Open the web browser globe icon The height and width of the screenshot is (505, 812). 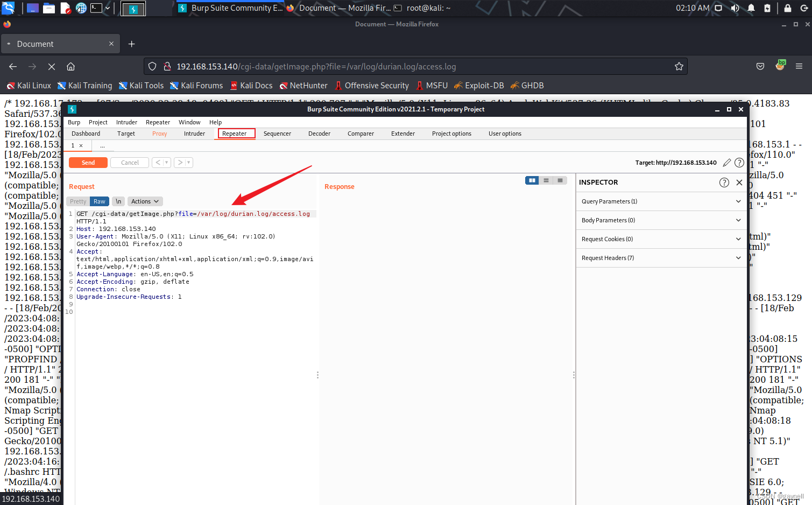point(81,8)
